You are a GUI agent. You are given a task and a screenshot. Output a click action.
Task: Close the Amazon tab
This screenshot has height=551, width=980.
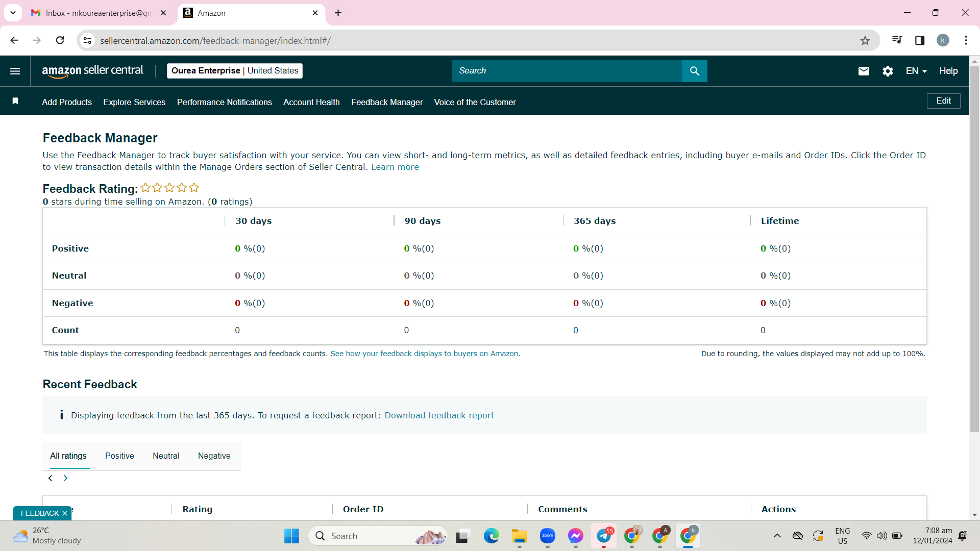315,13
